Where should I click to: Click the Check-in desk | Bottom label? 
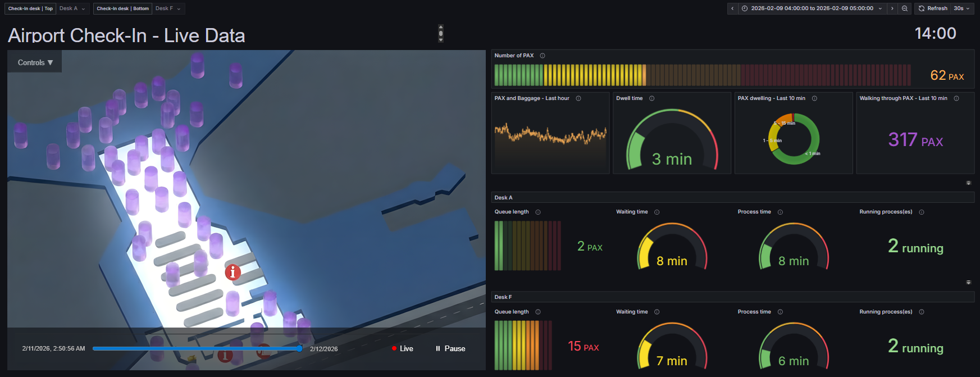pyautogui.click(x=123, y=8)
